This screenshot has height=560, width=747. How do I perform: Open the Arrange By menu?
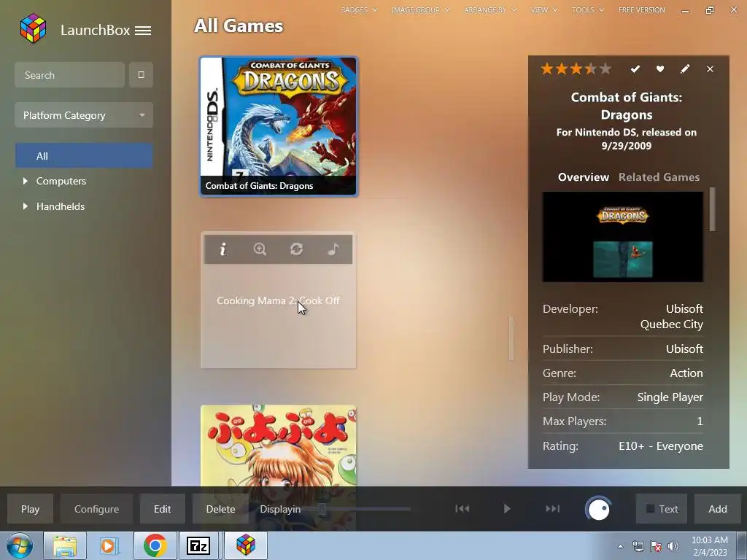(490, 9)
